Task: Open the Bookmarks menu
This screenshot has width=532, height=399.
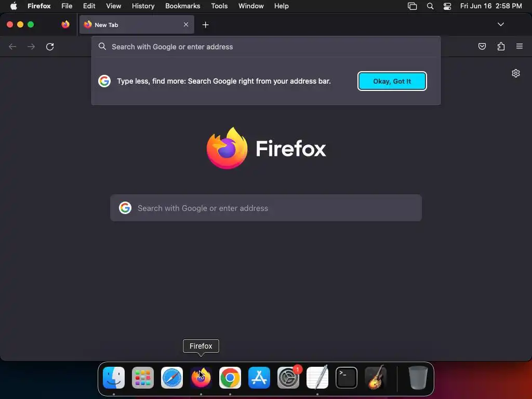Action: click(182, 6)
